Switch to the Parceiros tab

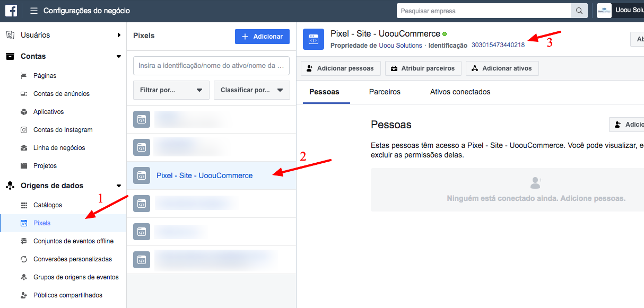(385, 92)
